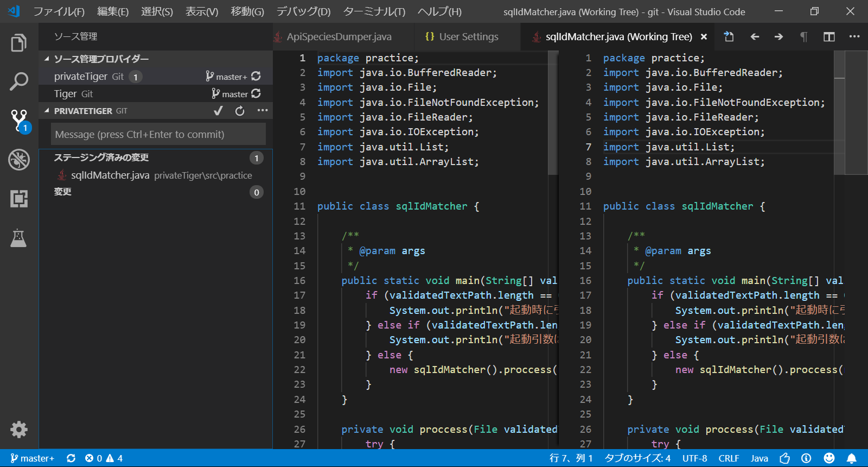The height and width of the screenshot is (467, 868).
Task: Click the smiley feedback icon
Action: [829, 458]
